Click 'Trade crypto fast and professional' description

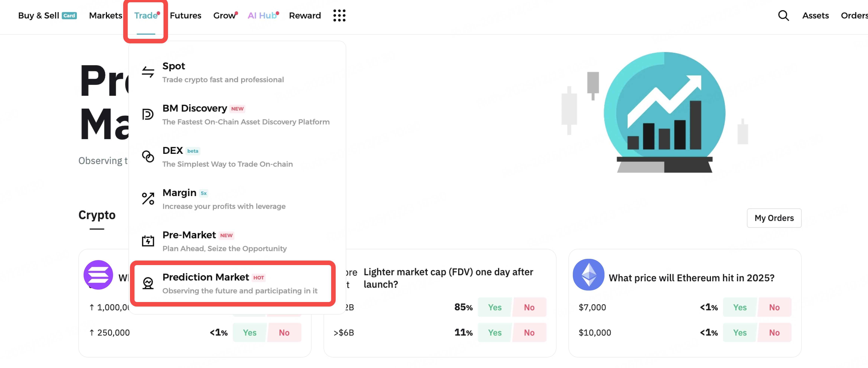(223, 80)
